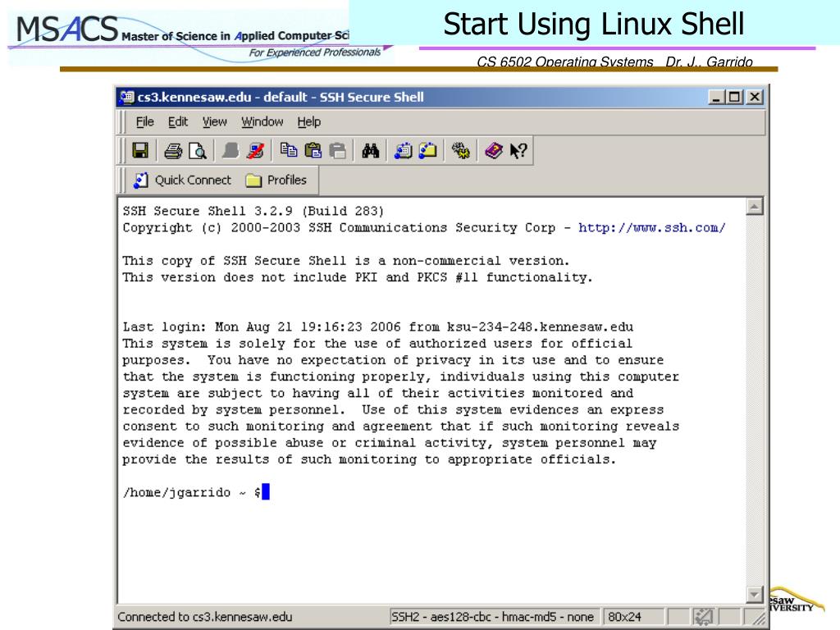The image size is (840, 630).
Task: Click the window title cs3.kennesaw.edu - default
Action: (x=281, y=97)
